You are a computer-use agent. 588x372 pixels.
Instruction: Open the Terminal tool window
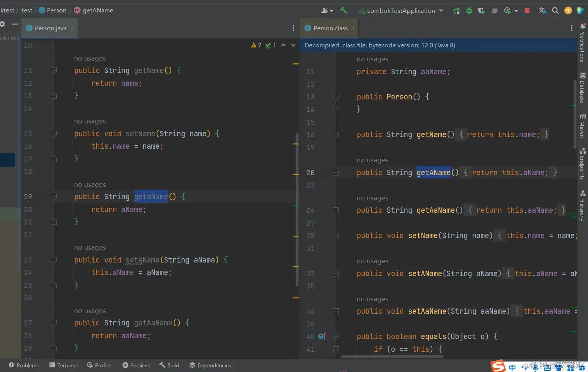click(x=63, y=365)
